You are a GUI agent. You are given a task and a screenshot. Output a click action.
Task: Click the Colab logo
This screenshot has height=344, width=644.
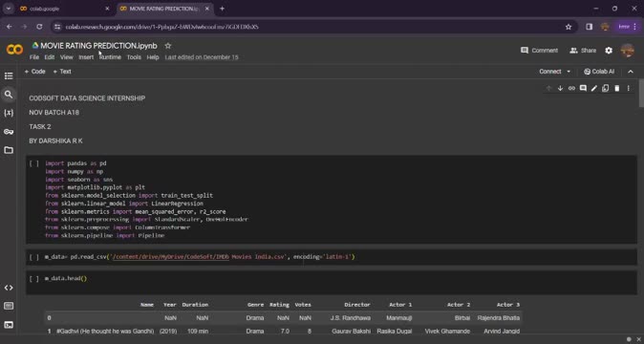[14, 50]
